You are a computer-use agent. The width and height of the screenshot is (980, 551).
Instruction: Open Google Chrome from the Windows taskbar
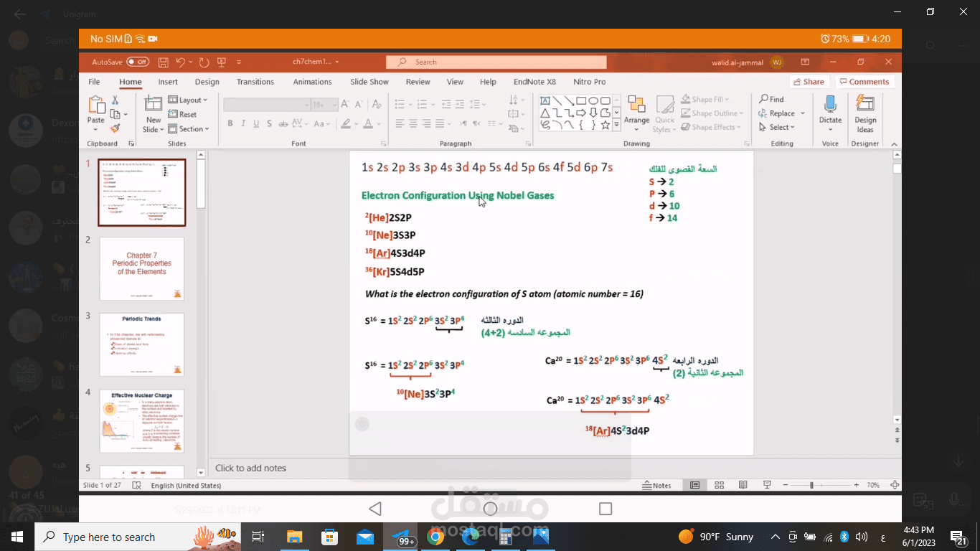tap(435, 536)
